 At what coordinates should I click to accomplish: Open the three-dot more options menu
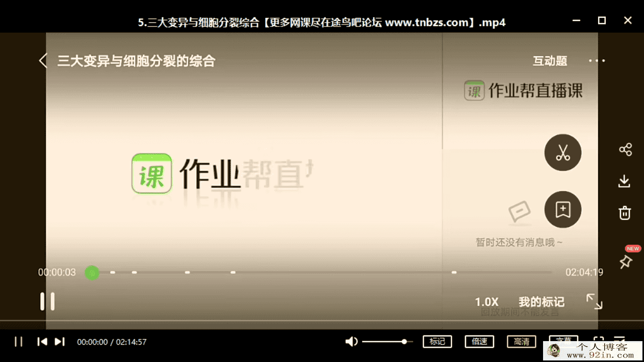pos(597,61)
